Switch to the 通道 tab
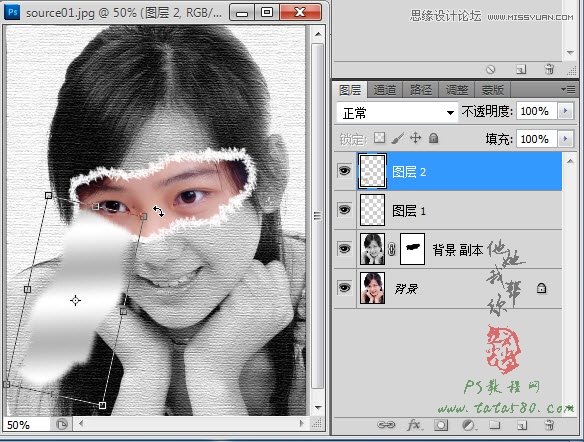The height and width of the screenshot is (442, 584). click(x=385, y=90)
